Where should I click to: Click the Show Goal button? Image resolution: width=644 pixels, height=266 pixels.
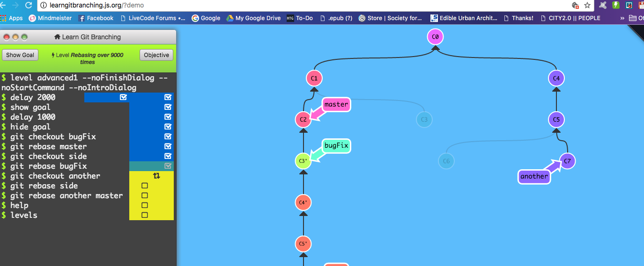coord(20,55)
